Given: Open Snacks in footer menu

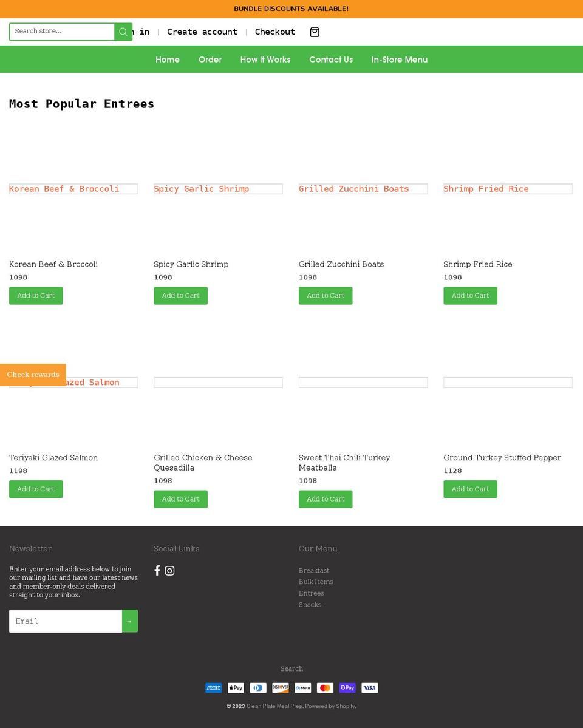Looking at the screenshot, I should coord(310,605).
